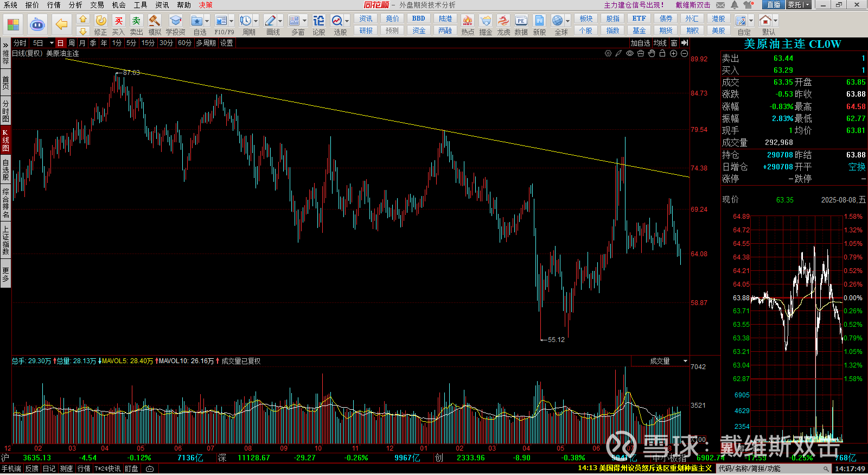Go back with the yellow left arrow
The height and width of the screenshot is (475, 868).
[x=62, y=24]
